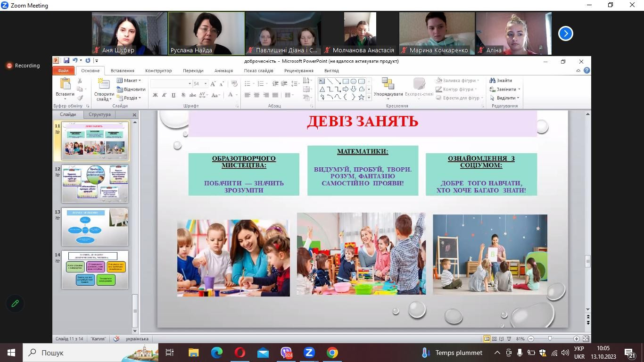Start slideshow view from status bar
This screenshot has width=644, height=362.
[x=509, y=339]
